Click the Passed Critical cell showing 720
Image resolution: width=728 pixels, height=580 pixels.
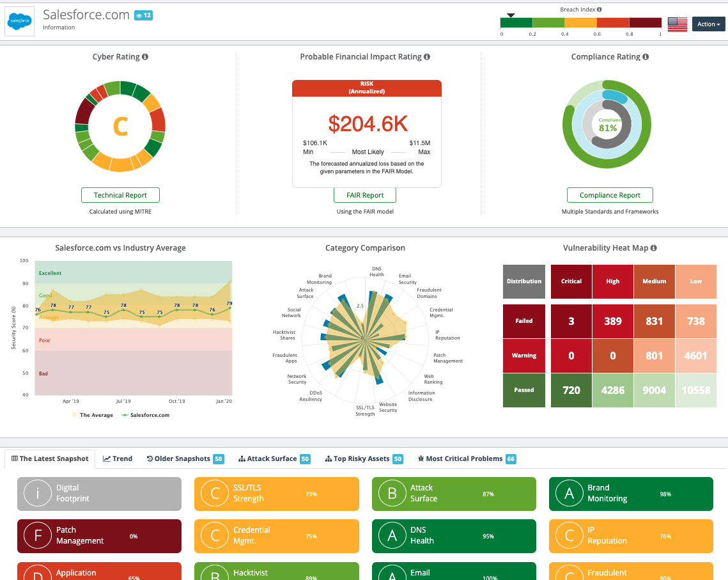571,391
